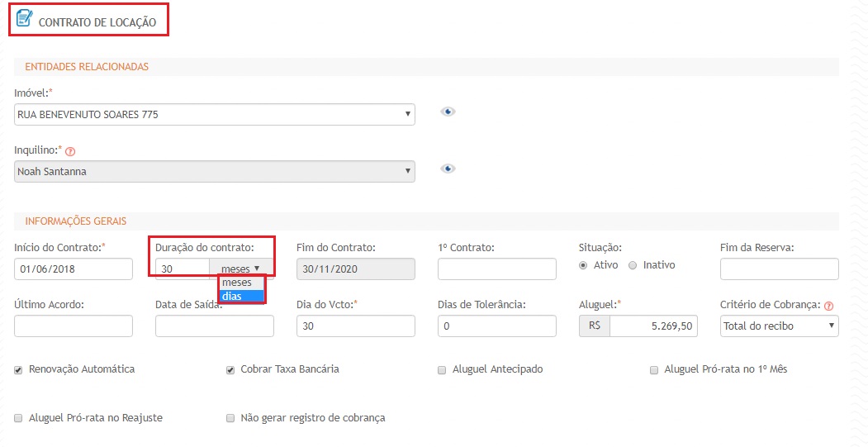Check Não gerar registro de cobrança
This screenshot has width=868, height=447.
pos(230,419)
